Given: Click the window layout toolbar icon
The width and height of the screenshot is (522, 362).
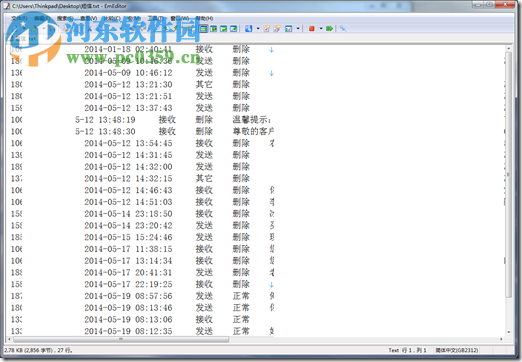Looking at the screenshot, I should [289, 29].
